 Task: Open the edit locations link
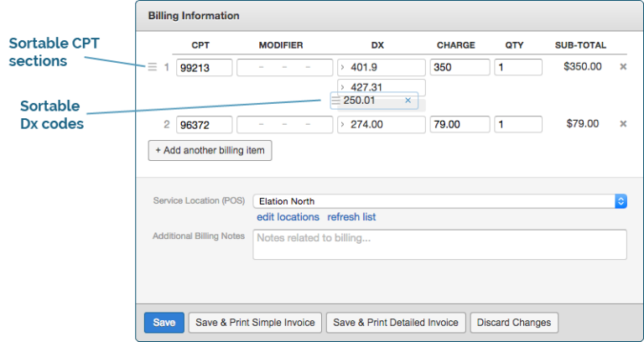[x=288, y=217]
